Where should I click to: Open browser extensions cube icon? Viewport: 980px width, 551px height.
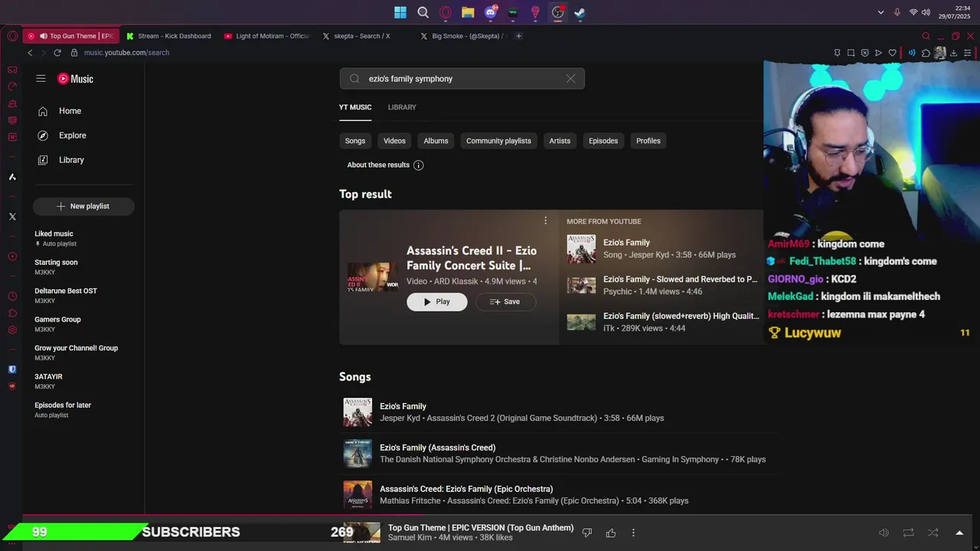coord(926,53)
